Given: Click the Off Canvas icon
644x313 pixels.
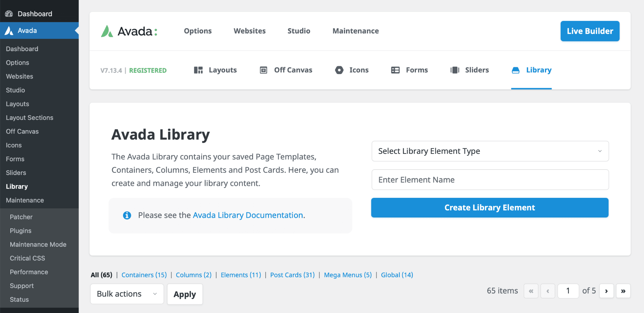Looking at the screenshot, I should coord(263,70).
